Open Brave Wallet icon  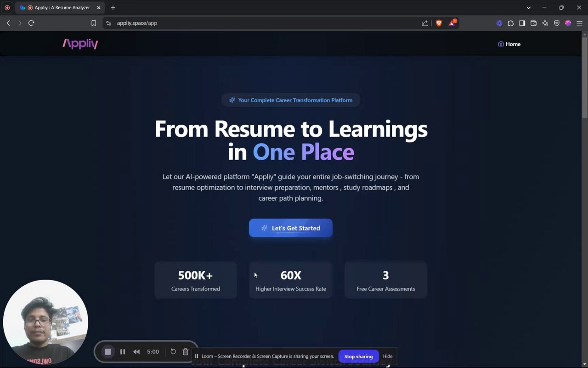pos(534,23)
